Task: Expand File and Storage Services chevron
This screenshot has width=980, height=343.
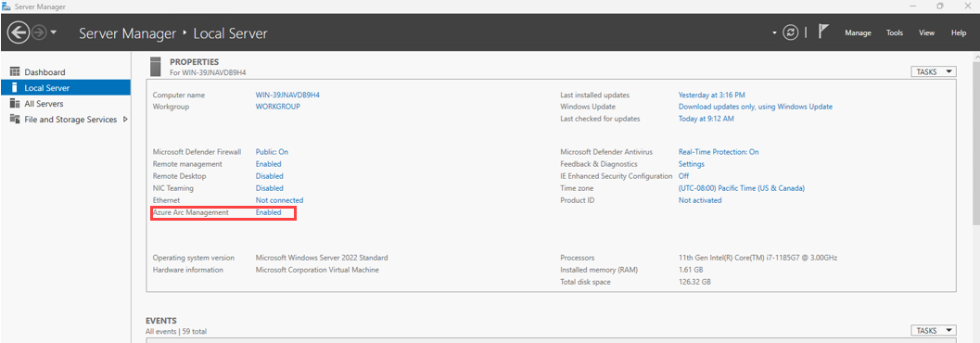Action: 125,120
